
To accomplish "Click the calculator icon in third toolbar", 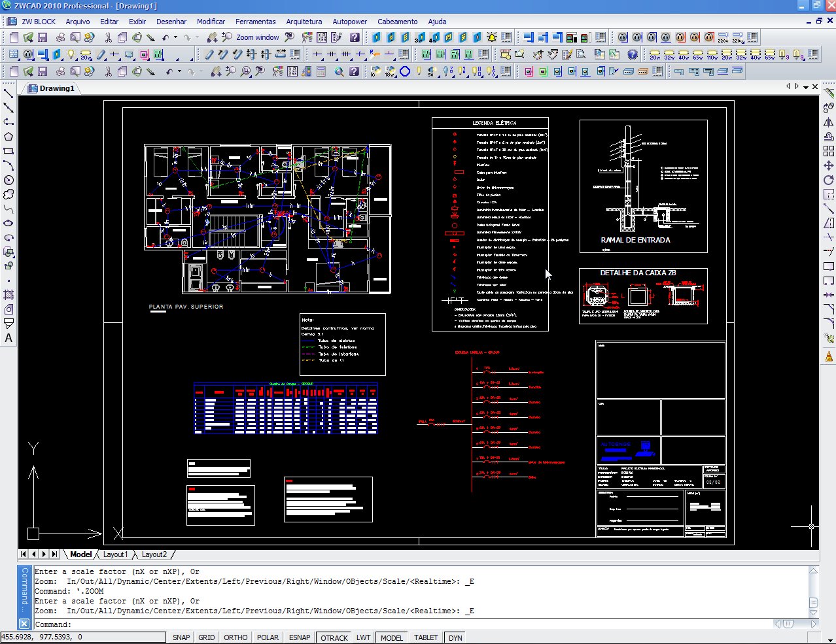I will click(x=321, y=71).
